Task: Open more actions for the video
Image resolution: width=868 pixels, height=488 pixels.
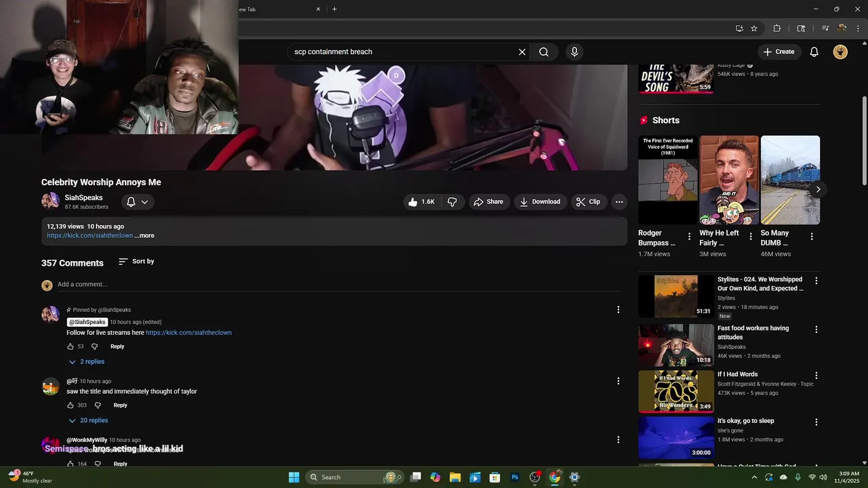Action: tap(618, 202)
